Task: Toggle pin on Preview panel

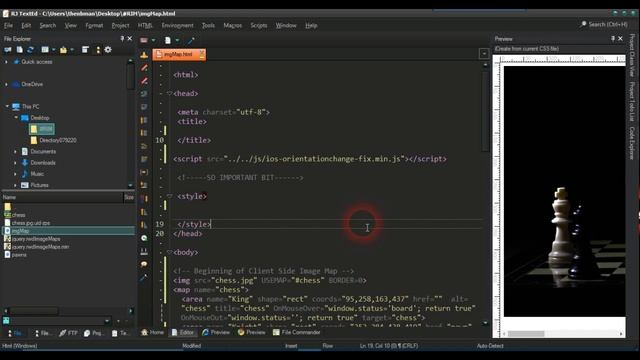Action: [x=613, y=38]
